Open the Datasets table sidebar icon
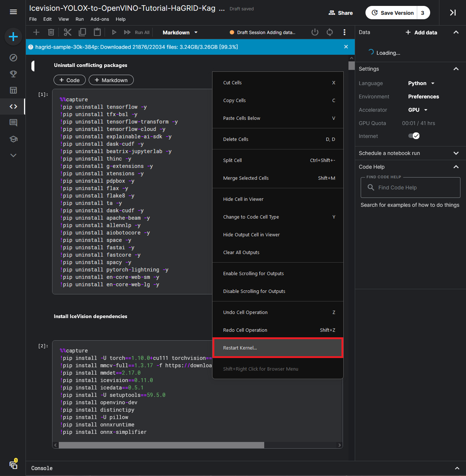This screenshot has height=476, width=466. tap(13, 90)
